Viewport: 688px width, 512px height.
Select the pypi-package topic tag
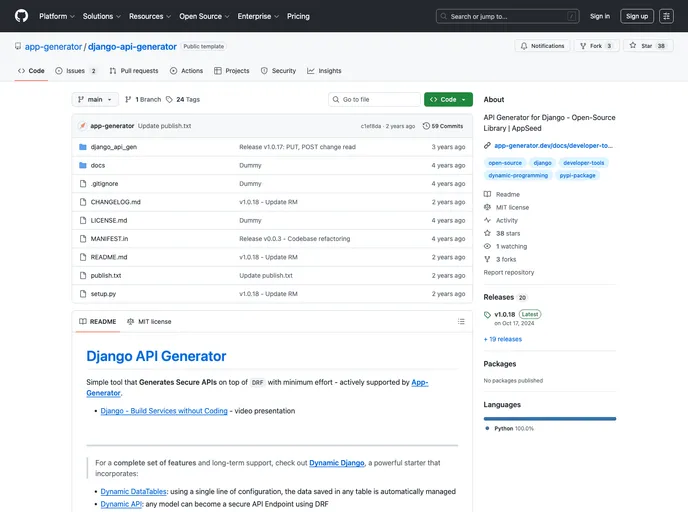(x=577, y=175)
